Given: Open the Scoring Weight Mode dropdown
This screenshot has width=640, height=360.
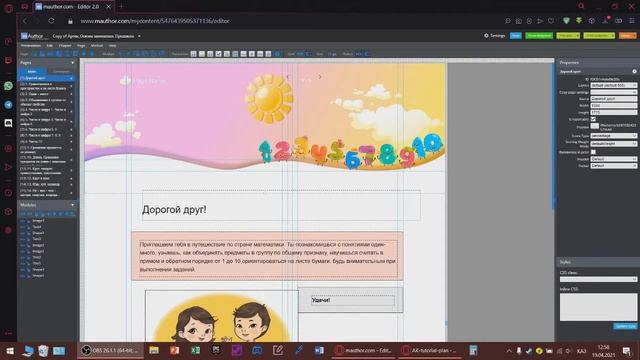Looking at the screenshot, I should pyautogui.click(x=613, y=144).
